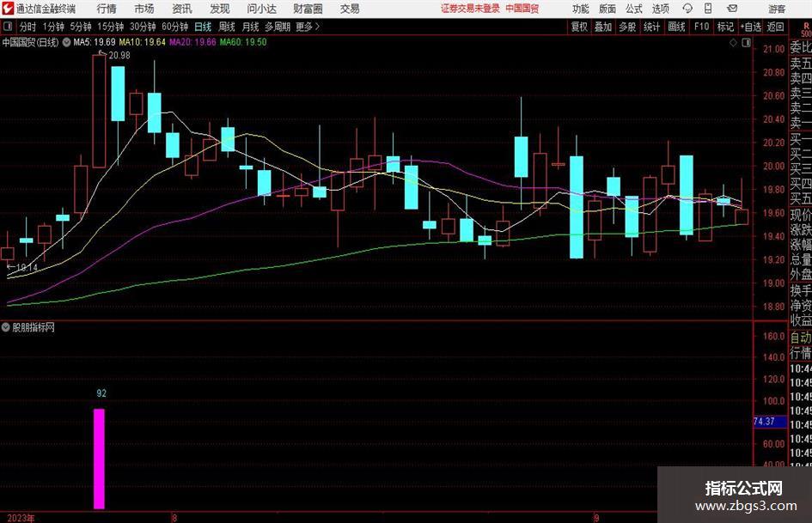Expand dropdown next to 中国国贸(日线)
This screenshot has height=523, width=812.
point(66,42)
